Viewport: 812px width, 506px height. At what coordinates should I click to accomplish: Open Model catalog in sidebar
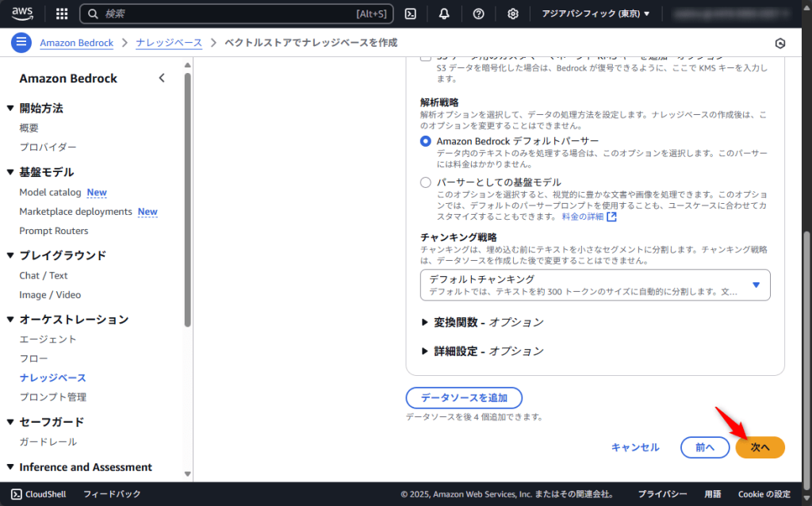point(50,192)
